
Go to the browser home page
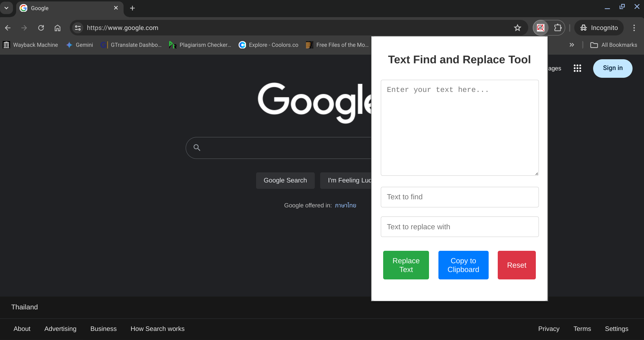pyautogui.click(x=58, y=28)
